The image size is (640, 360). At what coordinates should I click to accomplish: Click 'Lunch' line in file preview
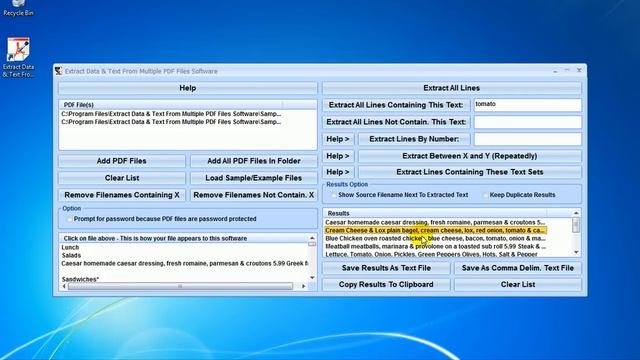70,247
